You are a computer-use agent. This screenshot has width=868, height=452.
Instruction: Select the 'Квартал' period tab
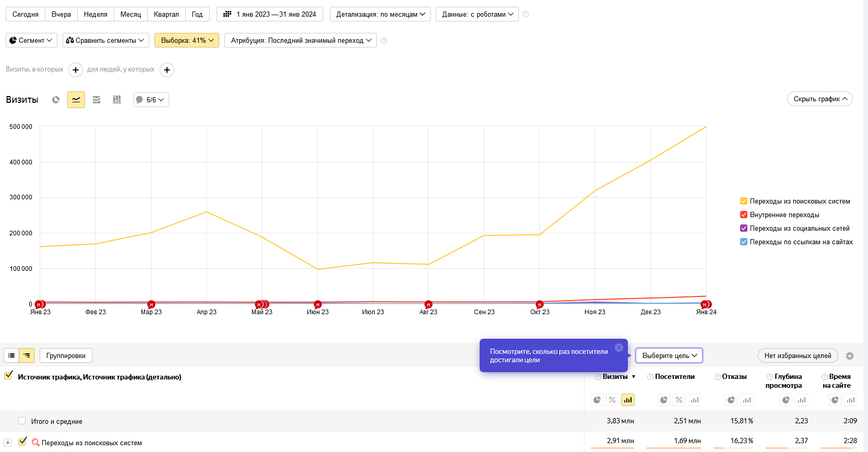click(x=166, y=14)
